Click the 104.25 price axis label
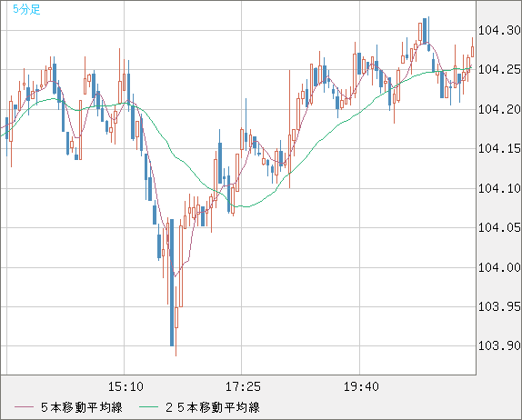 pyautogui.click(x=499, y=70)
